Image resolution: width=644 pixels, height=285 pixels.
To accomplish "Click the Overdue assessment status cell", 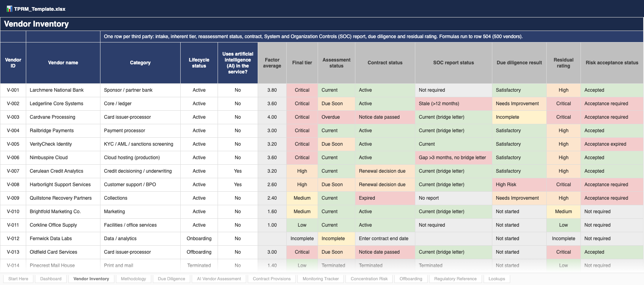I will point(336,117).
